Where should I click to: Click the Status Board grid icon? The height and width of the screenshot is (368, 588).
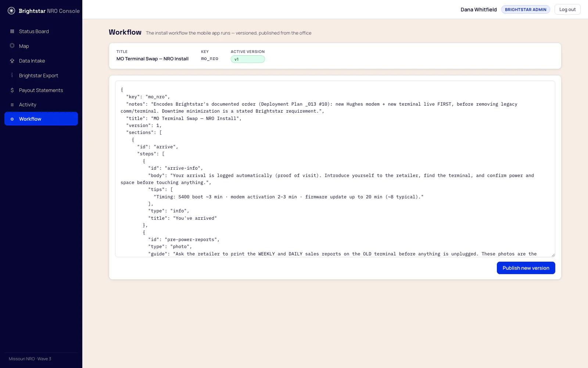12,31
